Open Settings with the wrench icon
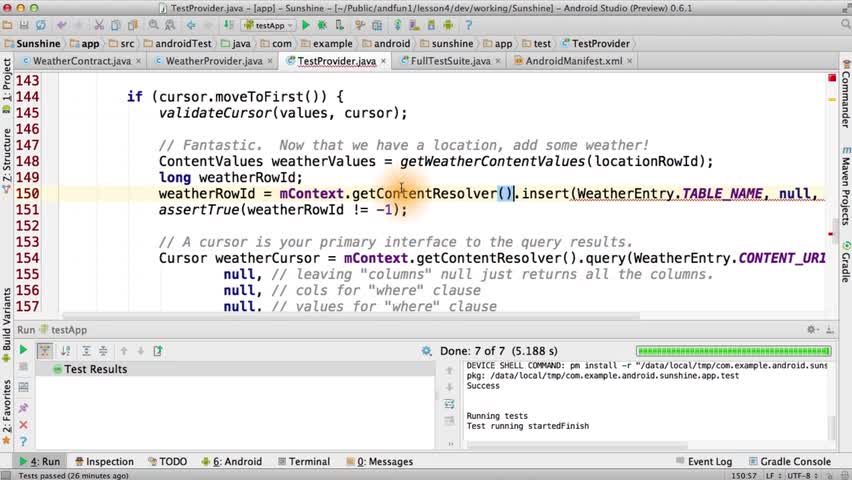This screenshot has height=480, width=852. 360,25
